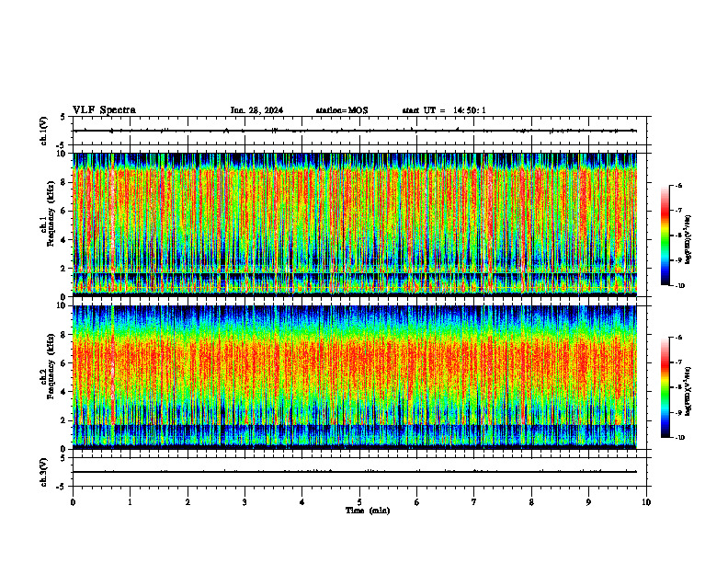Image resolution: width=728 pixels, height=563 pixels.
Task: Click time axis tick label "3"
Action: pyautogui.click(x=245, y=502)
